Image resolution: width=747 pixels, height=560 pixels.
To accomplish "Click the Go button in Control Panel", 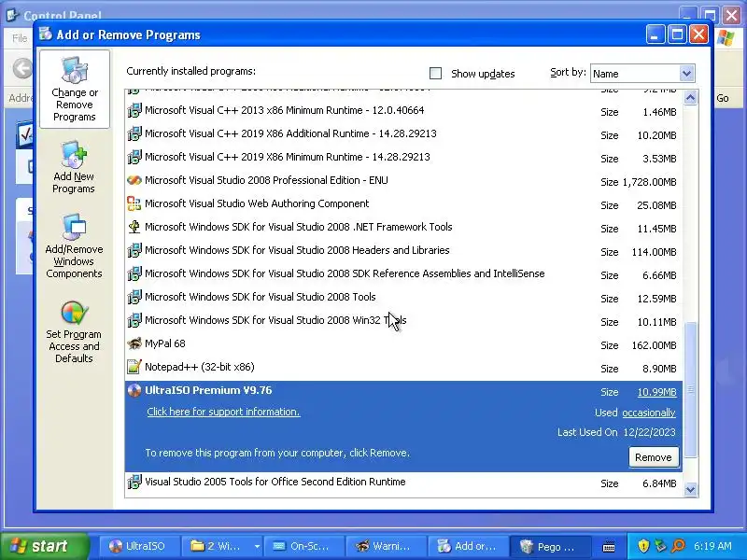I will pyautogui.click(x=723, y=98).
